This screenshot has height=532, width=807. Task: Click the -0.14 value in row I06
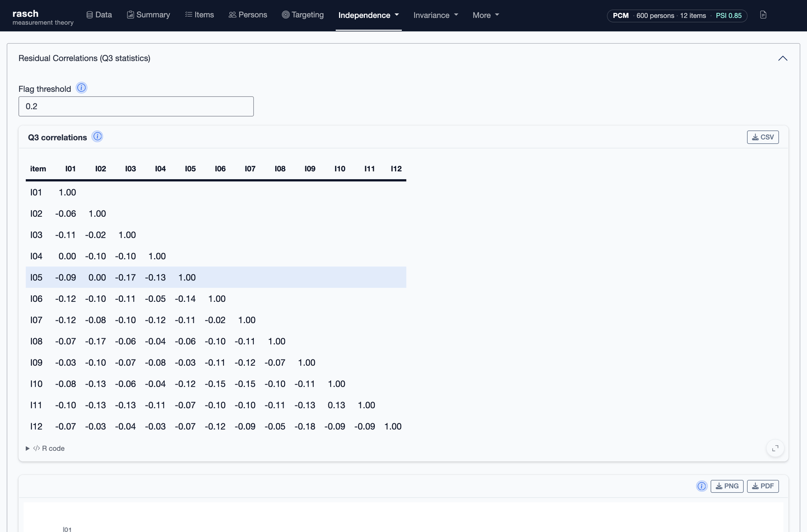pos(185,298)
